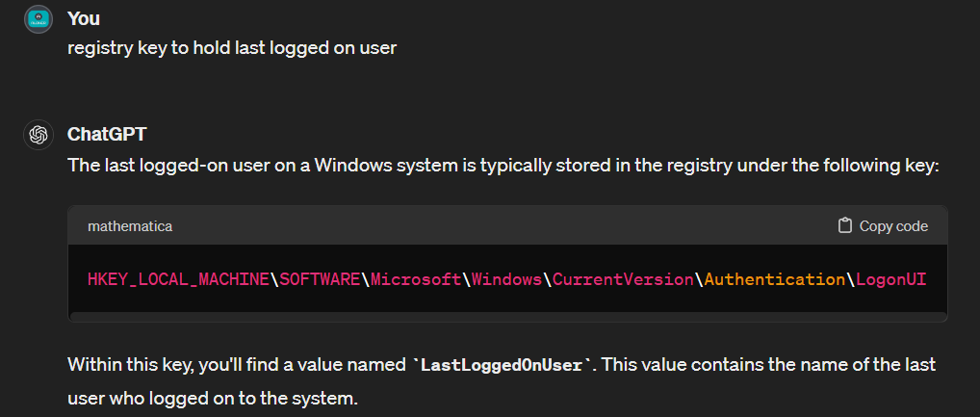This screenshot has width=980, height=417.
Task: Click the ChatGPT logo icon
Action: coord(39,135)
